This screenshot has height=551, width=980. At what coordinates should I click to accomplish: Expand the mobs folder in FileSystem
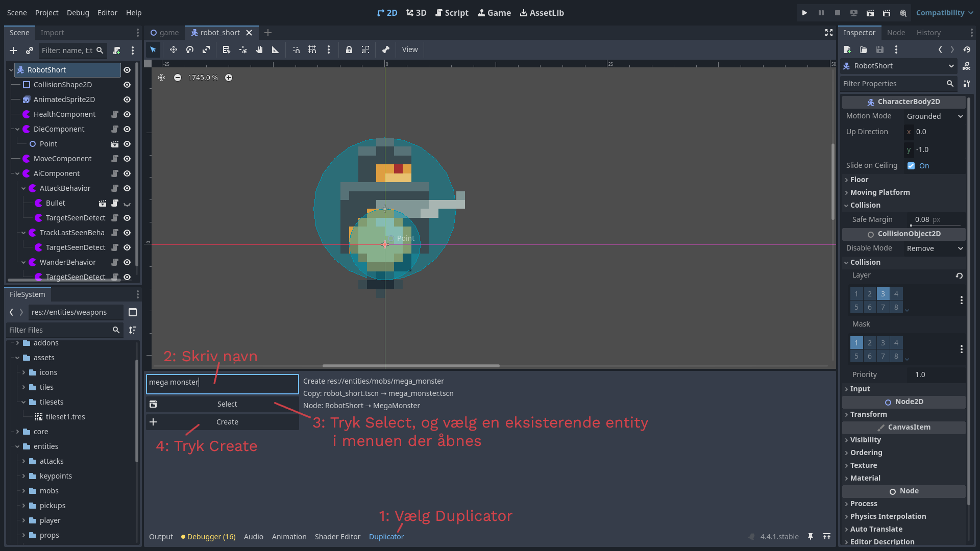tap(23, 491)
